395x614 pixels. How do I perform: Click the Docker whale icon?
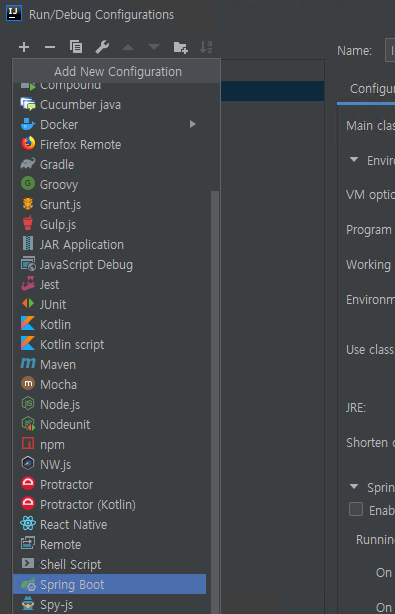pos(28,124)
